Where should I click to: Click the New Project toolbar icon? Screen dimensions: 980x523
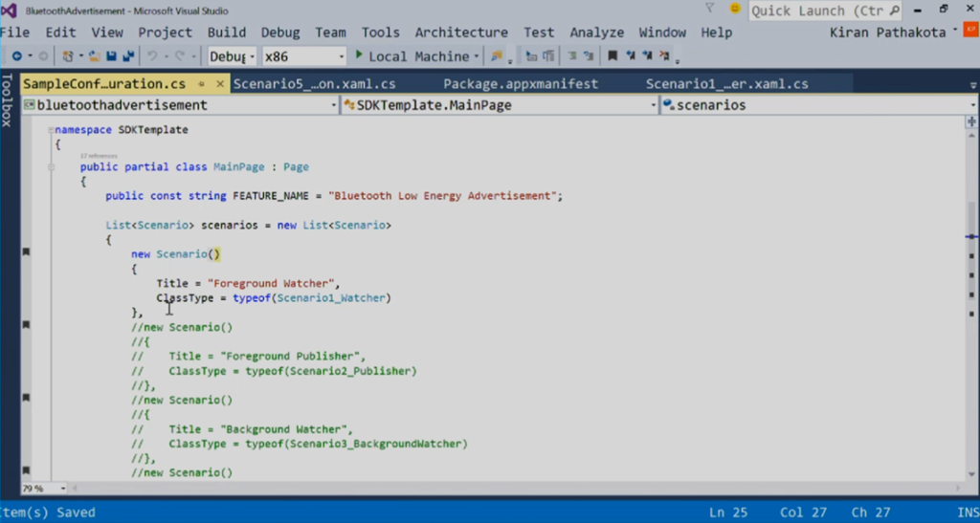68,56
